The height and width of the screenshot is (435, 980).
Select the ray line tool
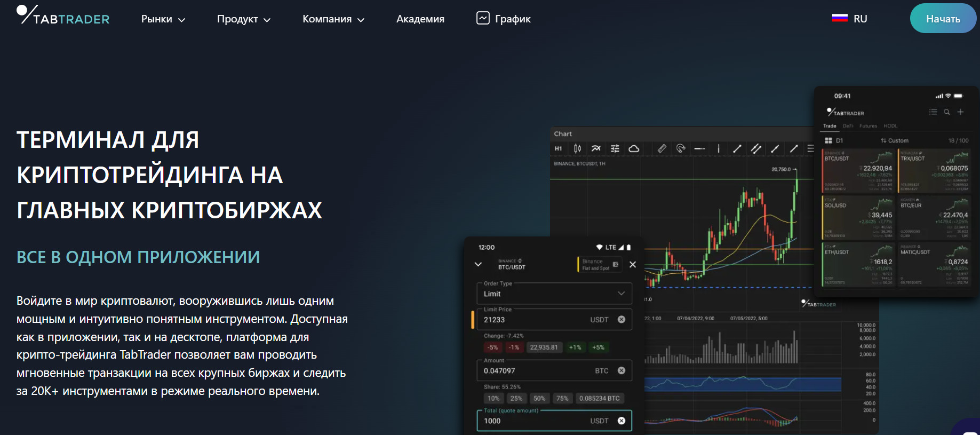pyautogui.click(x=775, y=149)
